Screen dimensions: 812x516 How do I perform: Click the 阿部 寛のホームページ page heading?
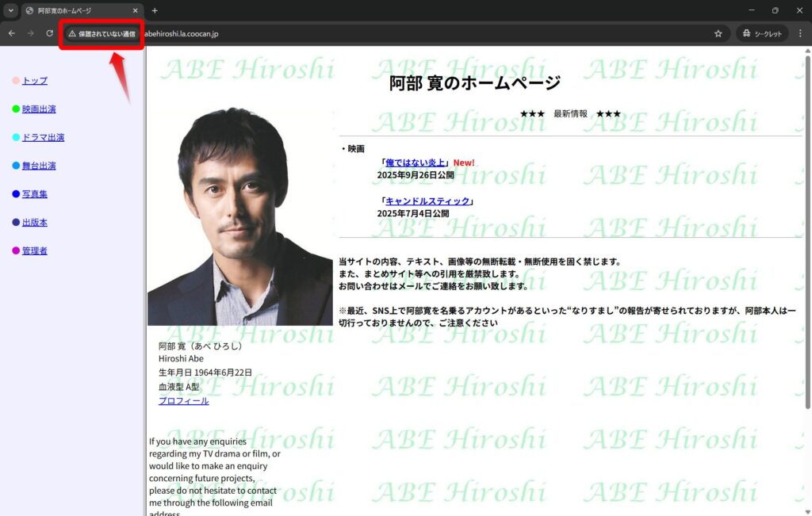(475, 82)
